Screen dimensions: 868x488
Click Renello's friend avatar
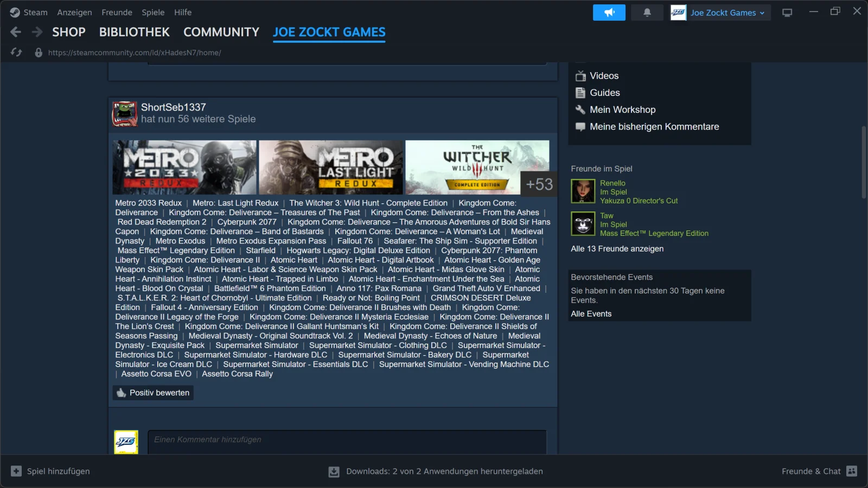point(583,191)
